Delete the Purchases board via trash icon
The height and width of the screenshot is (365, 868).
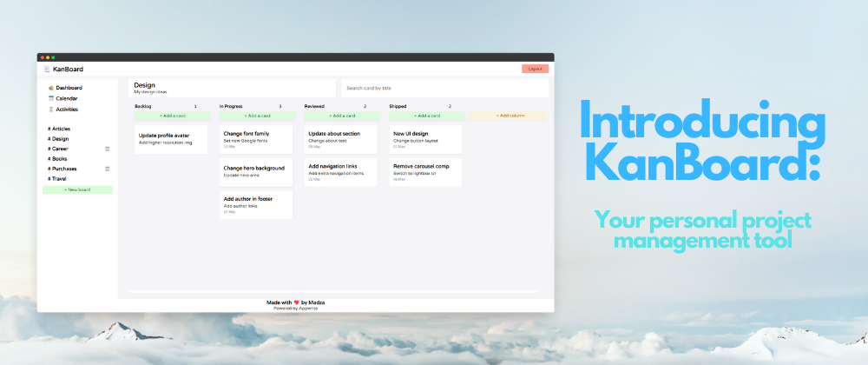[x=108, y=169]
